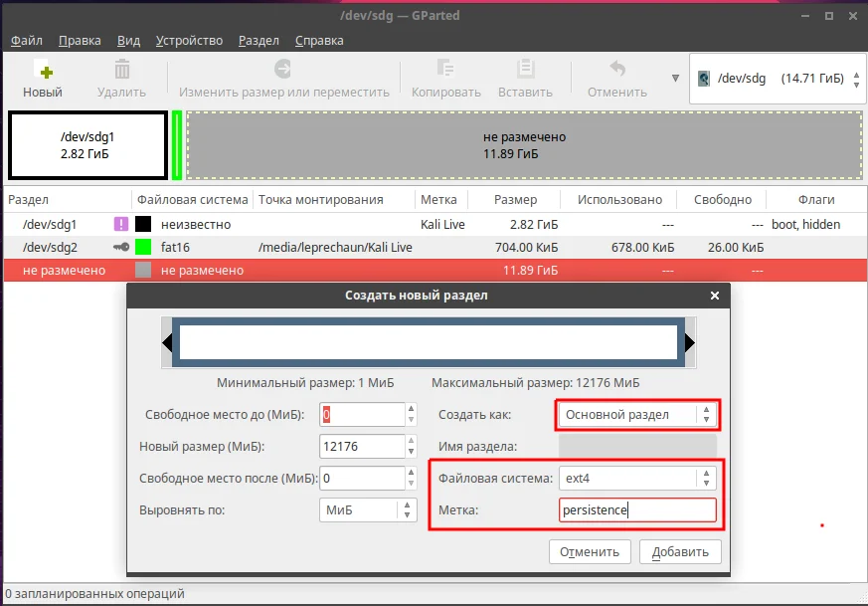Viewport: 868px width, 606px height.
Task: Click the Метка column header
Action: coord(441,200)
